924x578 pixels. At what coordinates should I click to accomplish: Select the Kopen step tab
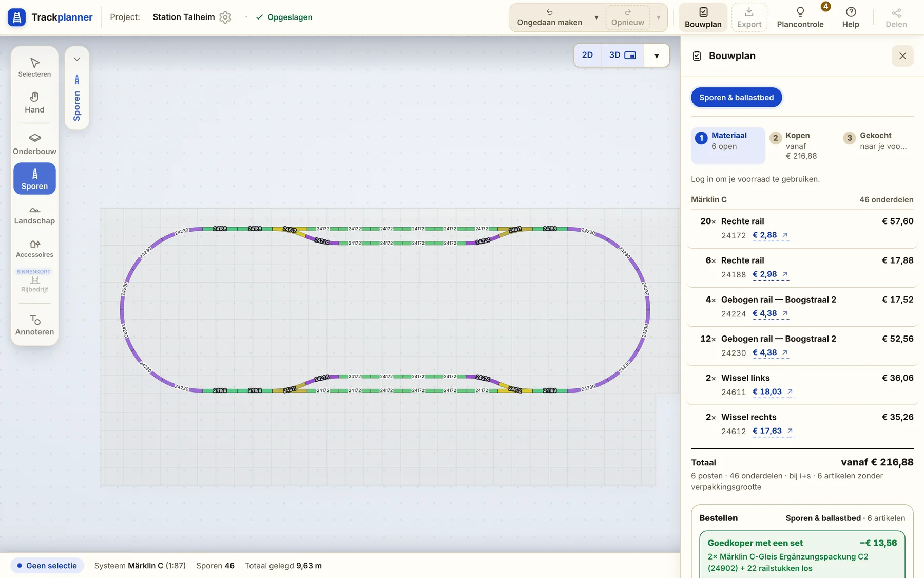(x=802, y=145)
